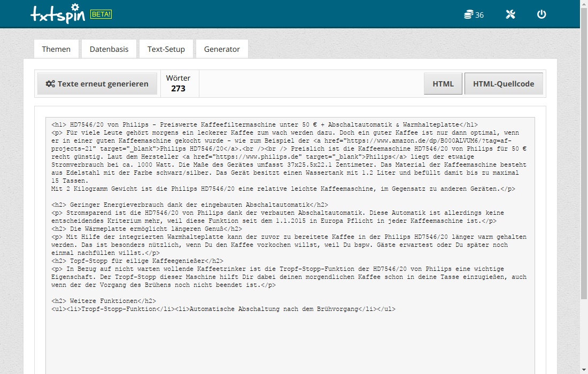
Task: Click the page scrollbar's down arrow
Action: [584, 370]
